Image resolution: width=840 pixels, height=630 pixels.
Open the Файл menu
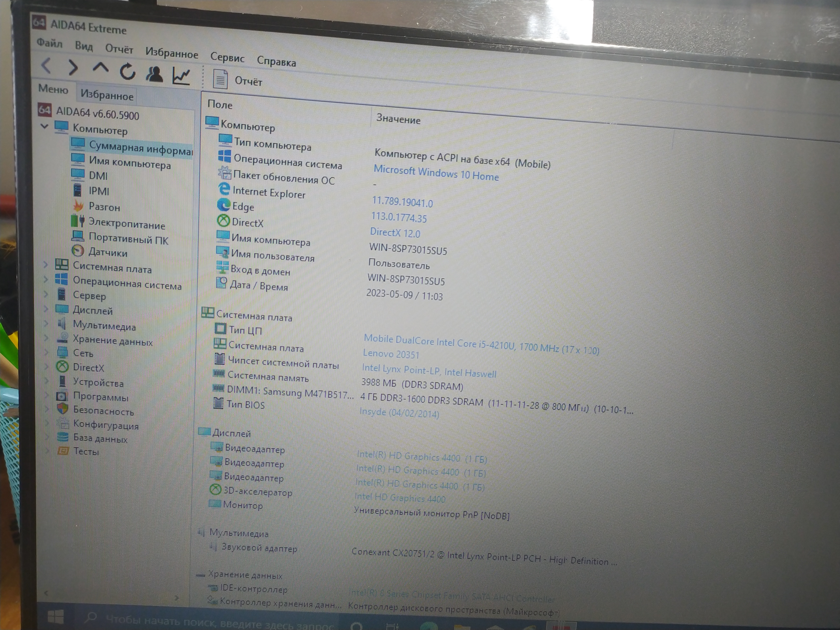click(x=49, y=43)
